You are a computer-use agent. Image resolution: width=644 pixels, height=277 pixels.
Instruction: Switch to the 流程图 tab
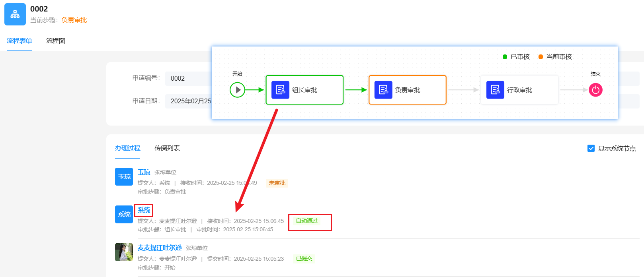pos(56,41)
